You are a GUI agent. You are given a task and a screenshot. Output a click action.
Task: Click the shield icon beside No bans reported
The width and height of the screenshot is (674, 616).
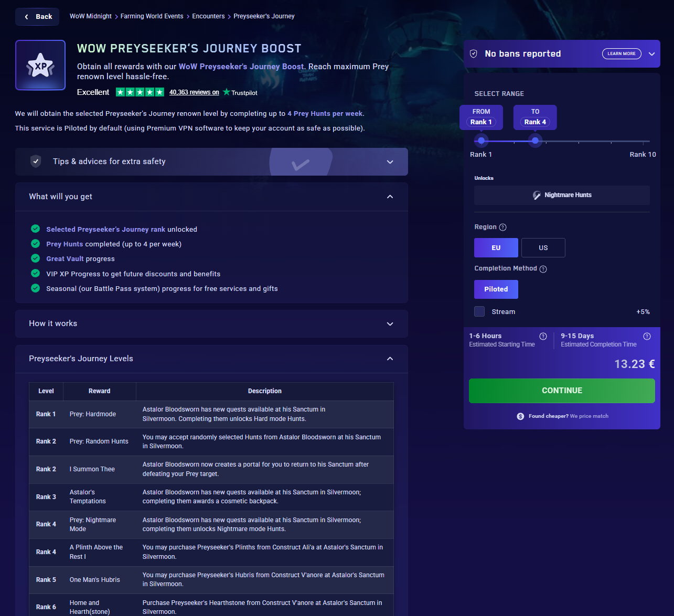[473, 53]
